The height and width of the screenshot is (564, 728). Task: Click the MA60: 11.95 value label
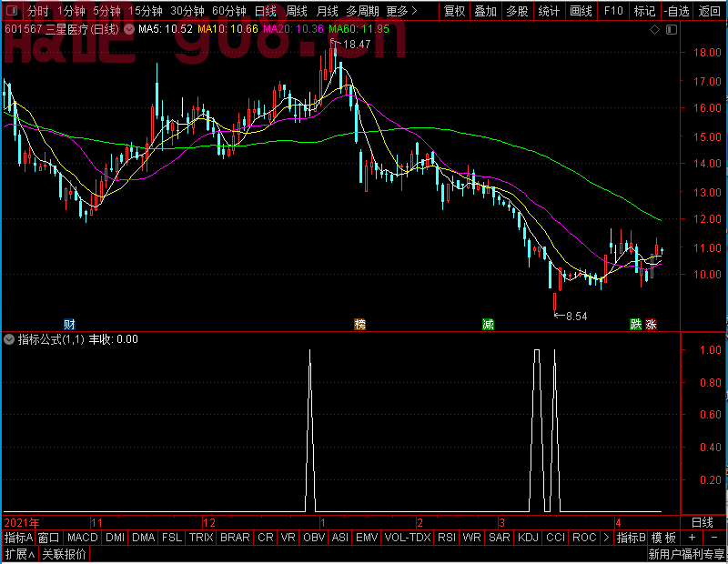tap(359, 29)
